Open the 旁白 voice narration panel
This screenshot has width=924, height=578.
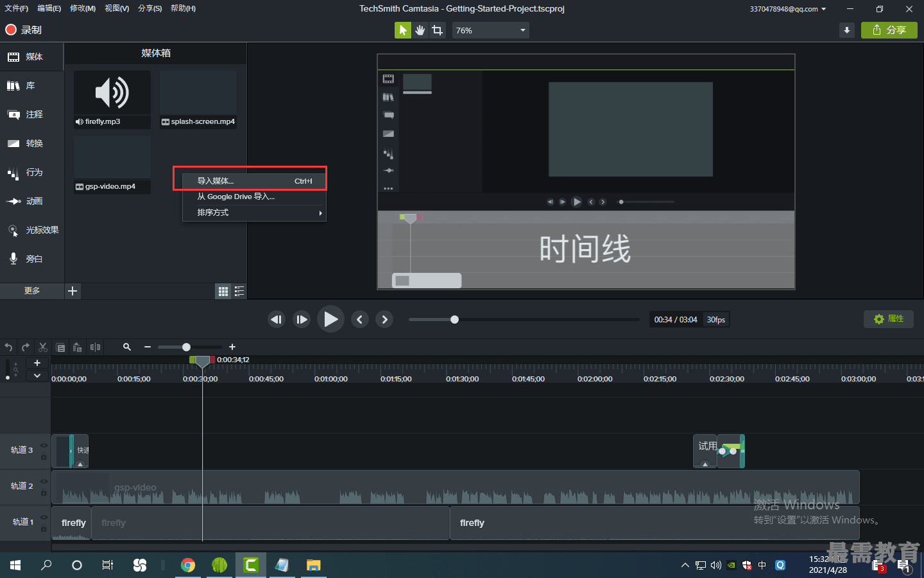(x=31, y=259)
